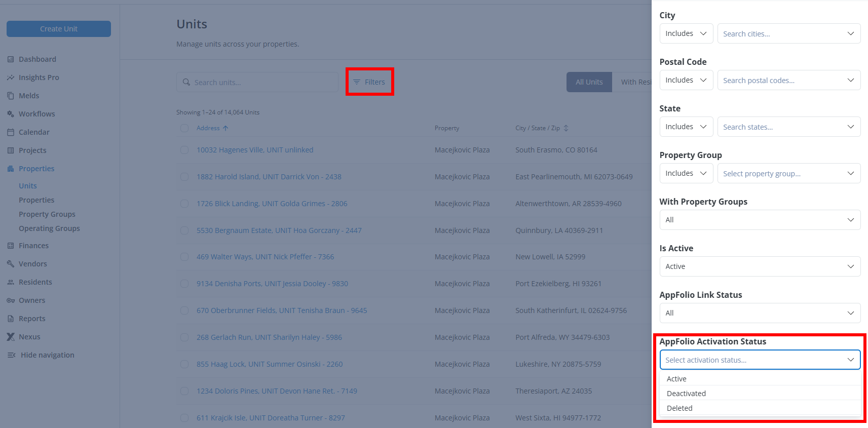This screenshot has width=868, height=428.
Task: Click the Create Unit button
Action: pyautogui.click(x=59, y=29)
